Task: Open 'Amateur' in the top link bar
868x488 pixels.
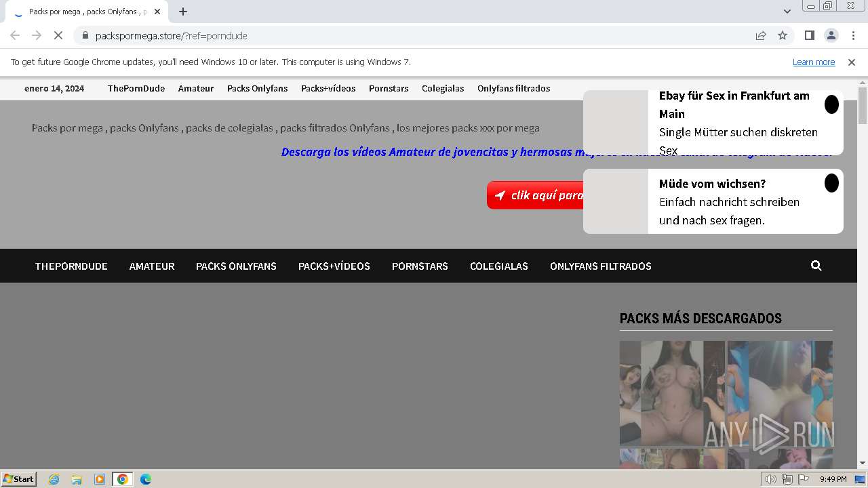Action: pos(196,88)
